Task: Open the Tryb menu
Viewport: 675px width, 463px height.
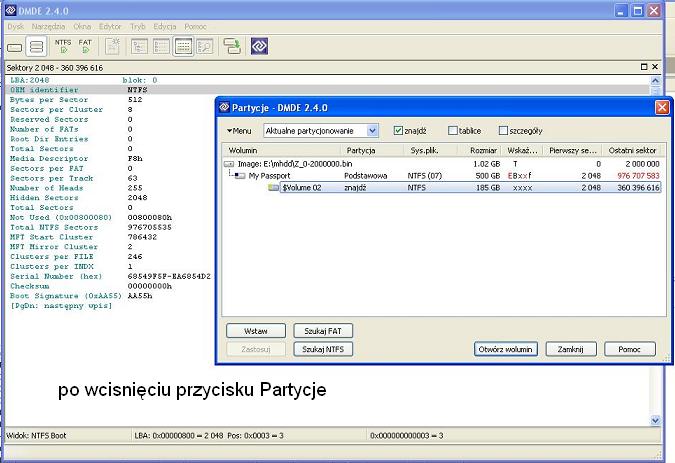Action: pyautogui.click(x=138, y=27)
